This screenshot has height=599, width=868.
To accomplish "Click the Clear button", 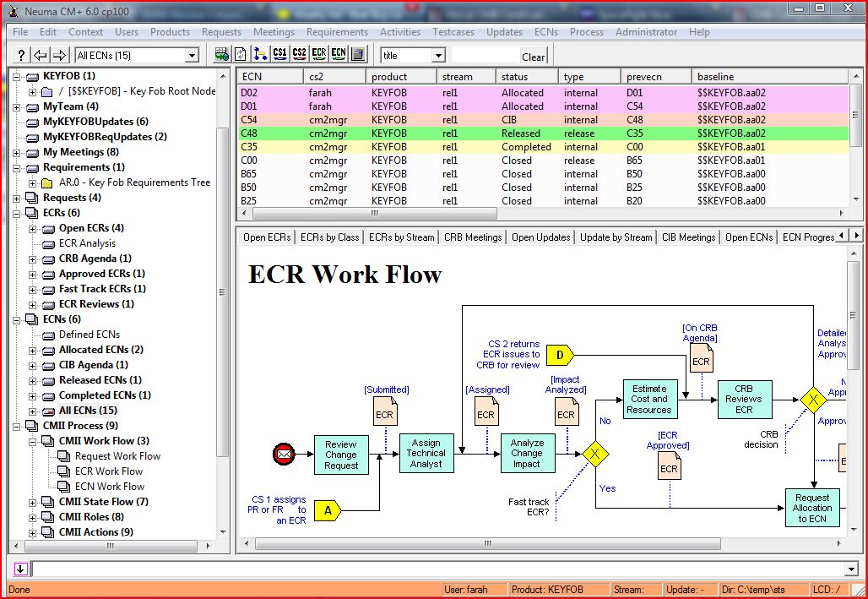I will 533,55.
